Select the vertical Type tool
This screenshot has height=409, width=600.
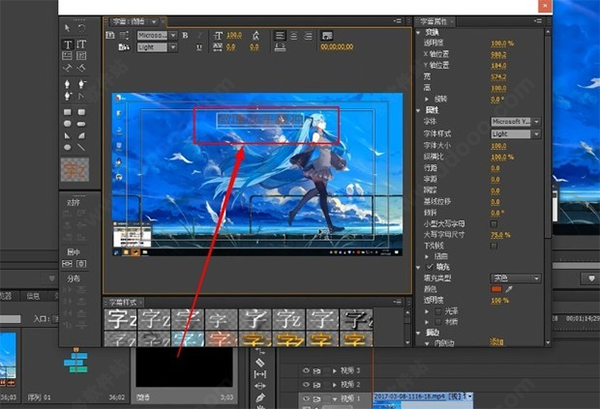(81, 44)
